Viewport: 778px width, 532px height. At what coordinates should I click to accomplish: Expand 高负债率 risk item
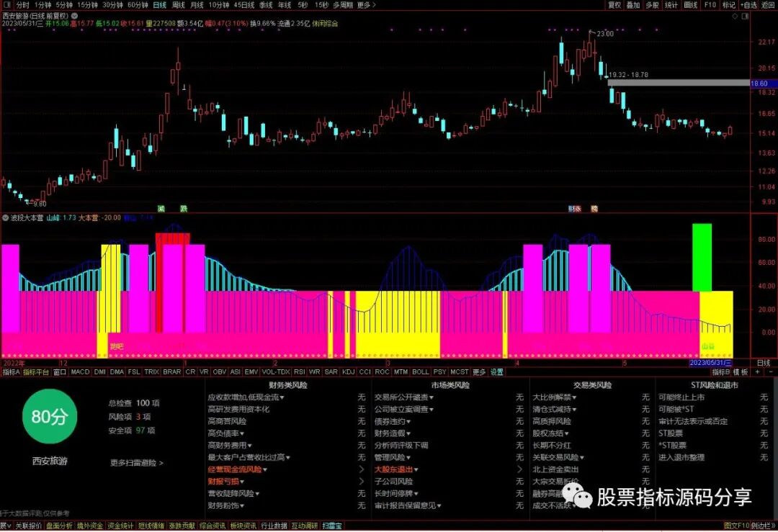225,433
